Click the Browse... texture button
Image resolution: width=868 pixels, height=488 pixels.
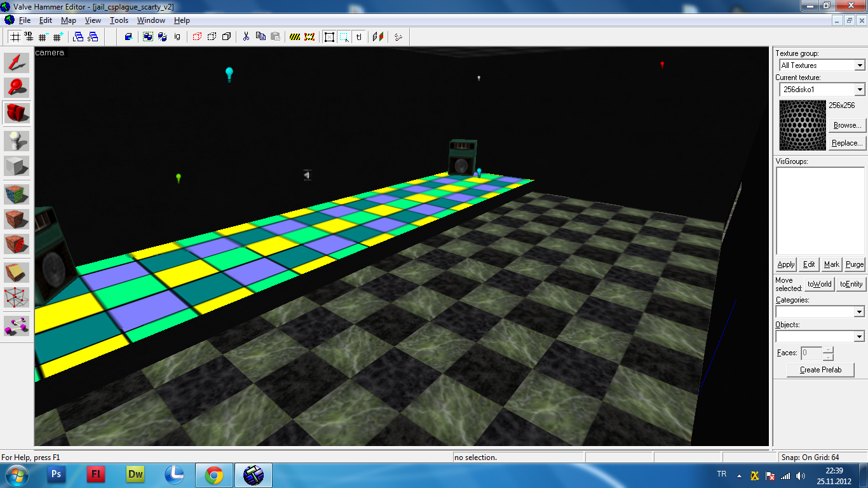(x=847, y=125)
